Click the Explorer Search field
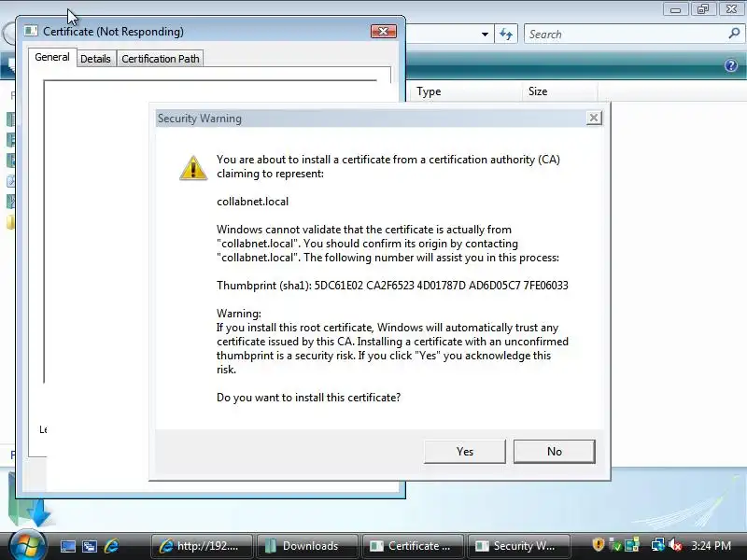The width and height of the screenshot is (747, 560). pos(626,35)
